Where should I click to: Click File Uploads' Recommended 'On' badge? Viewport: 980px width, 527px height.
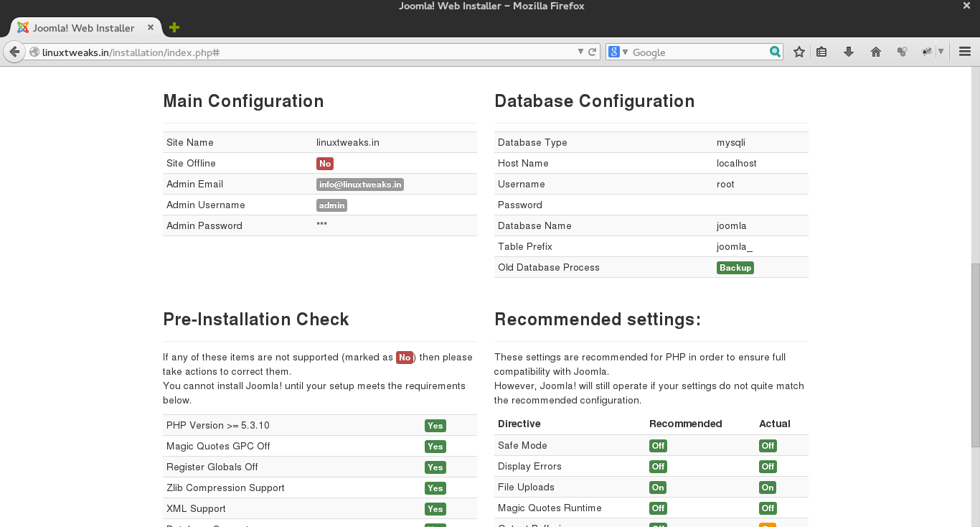pyautogui.click(x=657, y=488)
